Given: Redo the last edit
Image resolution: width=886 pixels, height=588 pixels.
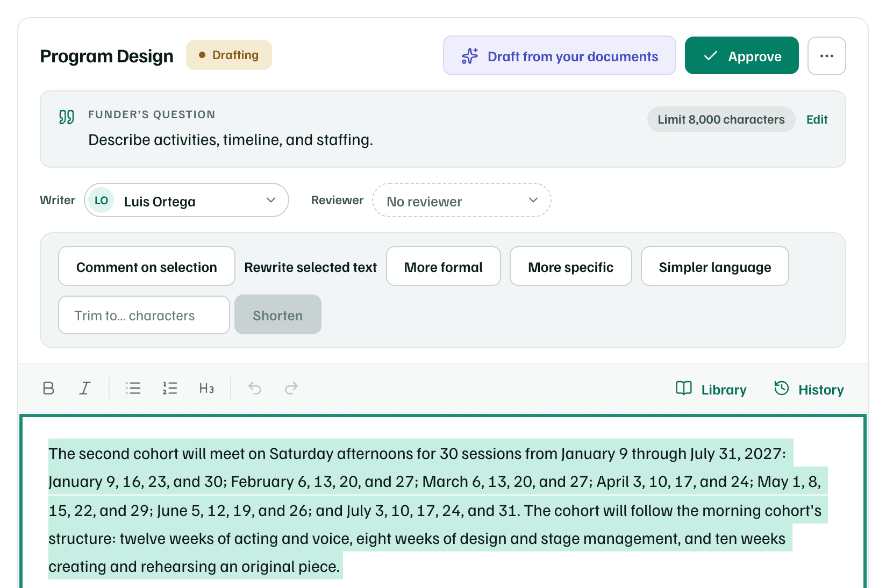Looking at the screenshot, I should click(291, 388).
